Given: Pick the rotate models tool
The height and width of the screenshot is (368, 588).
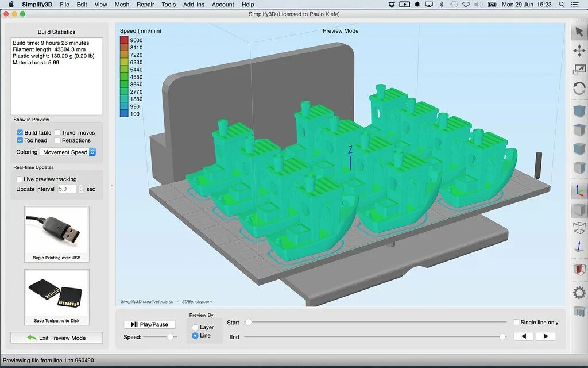Looking at the screenshot, I should click(579, 89).
